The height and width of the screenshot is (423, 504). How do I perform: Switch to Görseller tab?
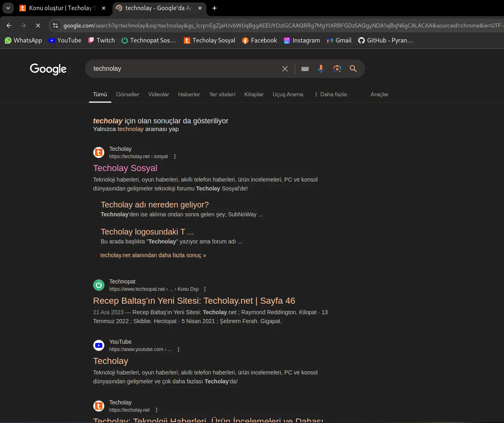tap(128, 95)
